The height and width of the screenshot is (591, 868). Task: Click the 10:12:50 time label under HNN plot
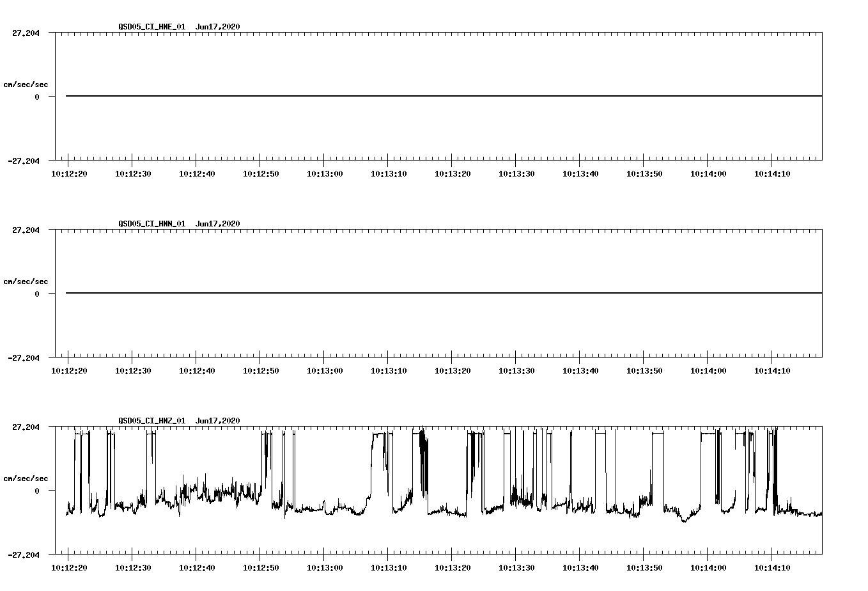coord(261,371)
